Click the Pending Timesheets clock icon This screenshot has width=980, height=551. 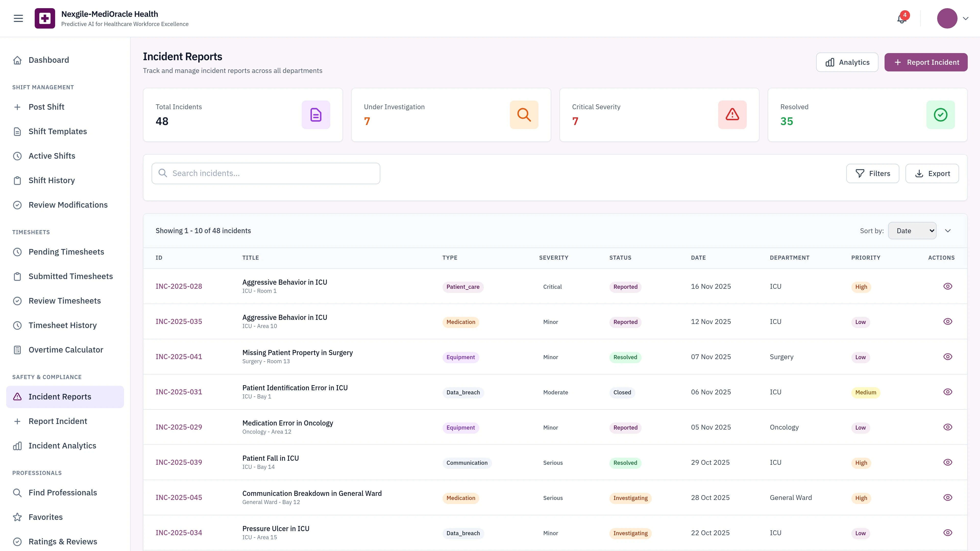tap(18, 252)
